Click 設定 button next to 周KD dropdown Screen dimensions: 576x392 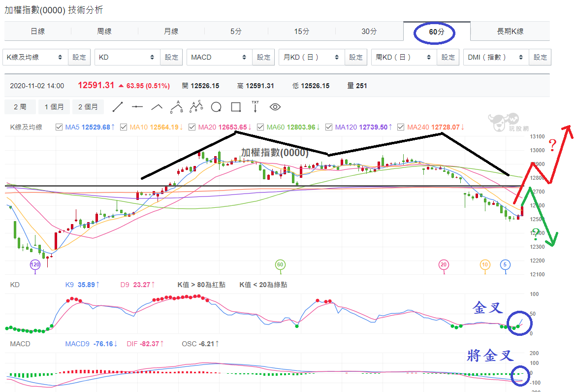click(448, 57)
